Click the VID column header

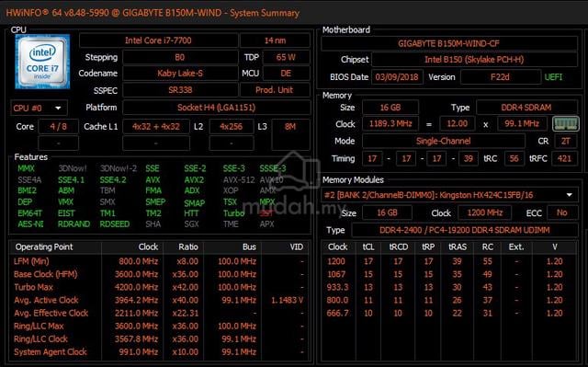297,247
